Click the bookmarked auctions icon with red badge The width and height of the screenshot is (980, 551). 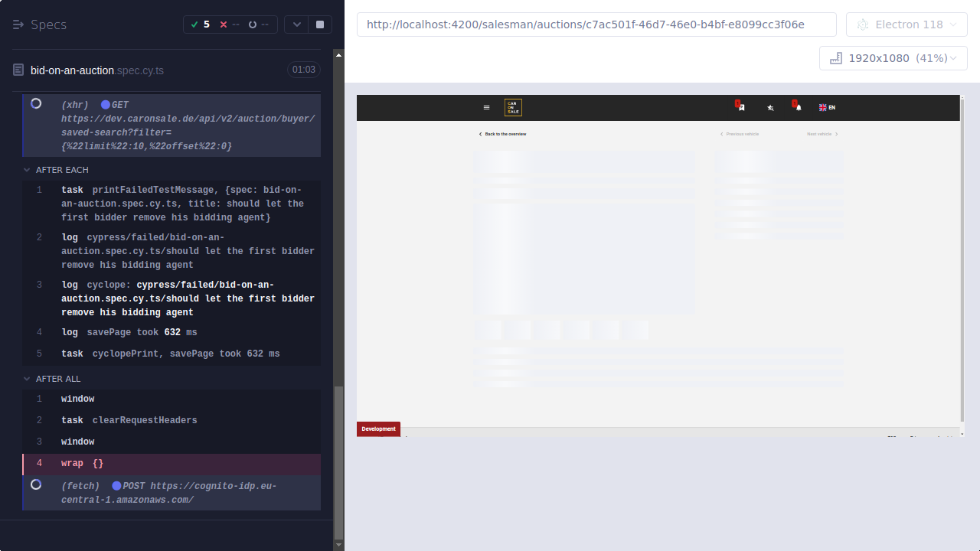click(x=742, y=107)
